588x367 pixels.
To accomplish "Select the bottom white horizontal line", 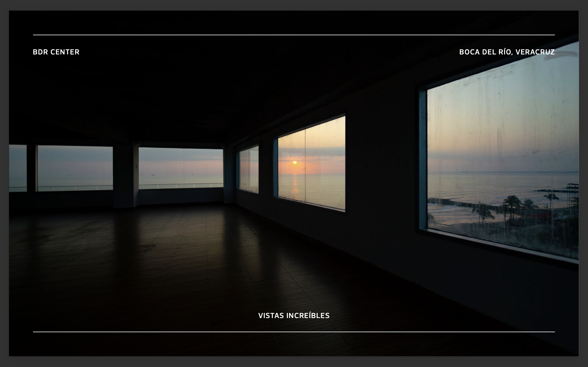I will coord(294,332).
